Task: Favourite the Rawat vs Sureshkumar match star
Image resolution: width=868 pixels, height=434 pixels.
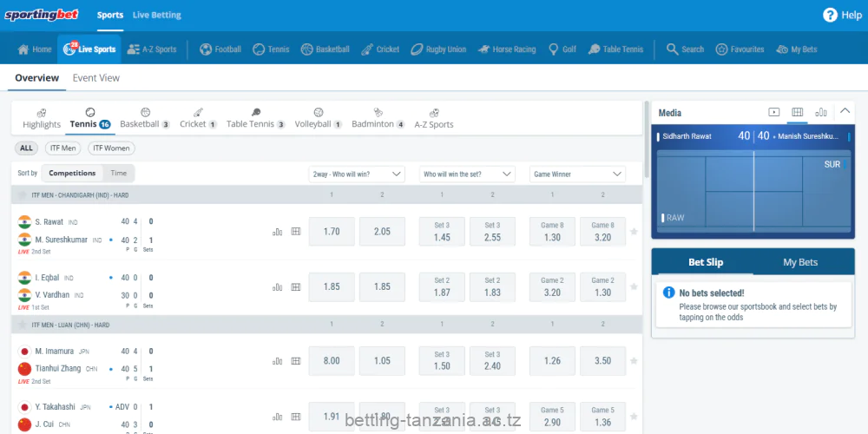Action: (634, 232)
